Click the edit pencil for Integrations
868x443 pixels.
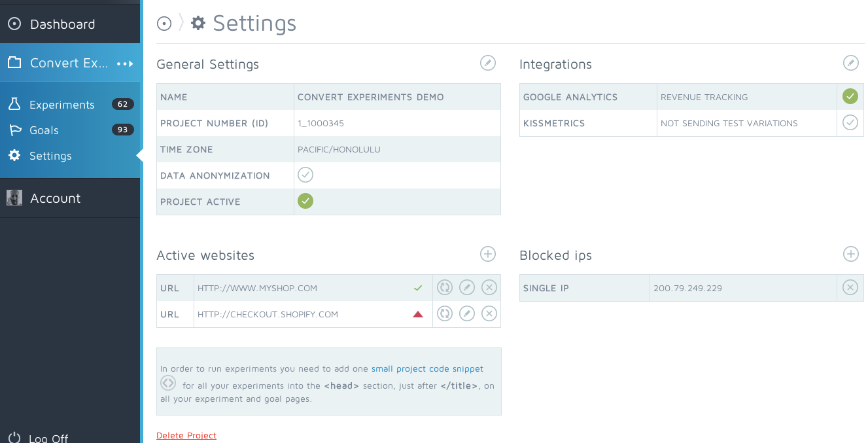[x=850, y=63]
